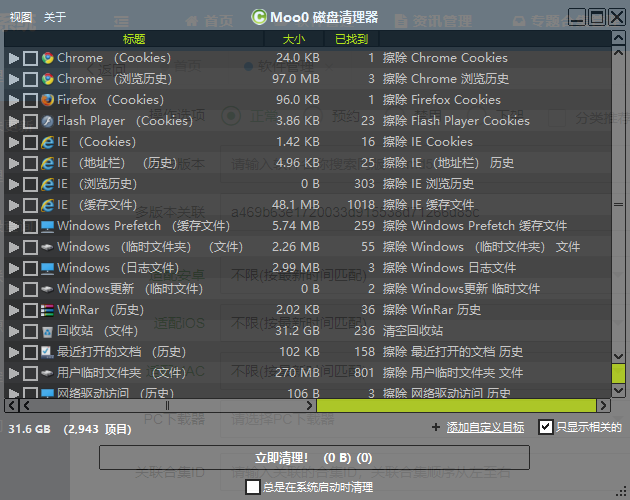
Task: Click the Windows Prefetch monitor icon
Action: [x=47, y=226]
